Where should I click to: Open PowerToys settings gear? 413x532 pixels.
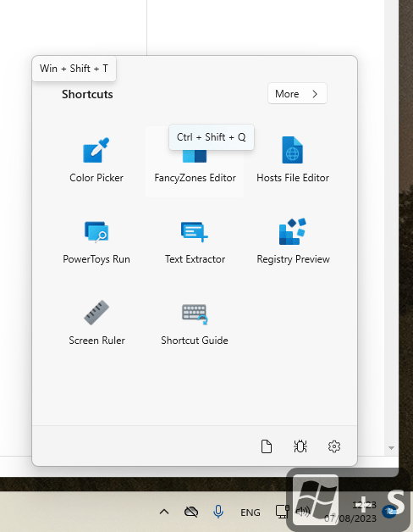coord(334,446)
